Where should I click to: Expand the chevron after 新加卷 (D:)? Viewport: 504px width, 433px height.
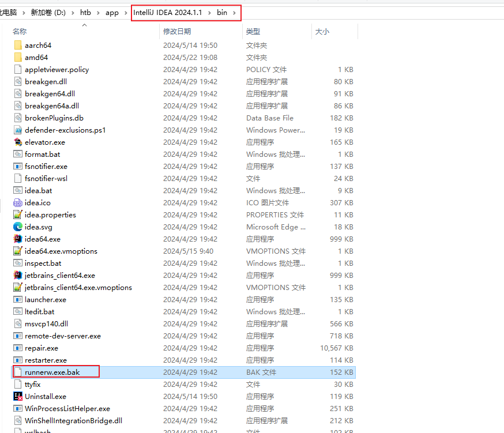[73, 13]
